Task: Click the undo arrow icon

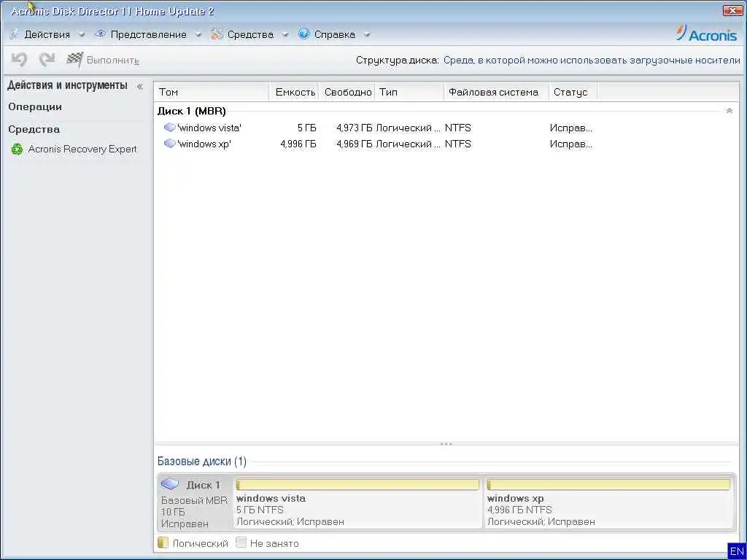Action: tap(19, 60)
